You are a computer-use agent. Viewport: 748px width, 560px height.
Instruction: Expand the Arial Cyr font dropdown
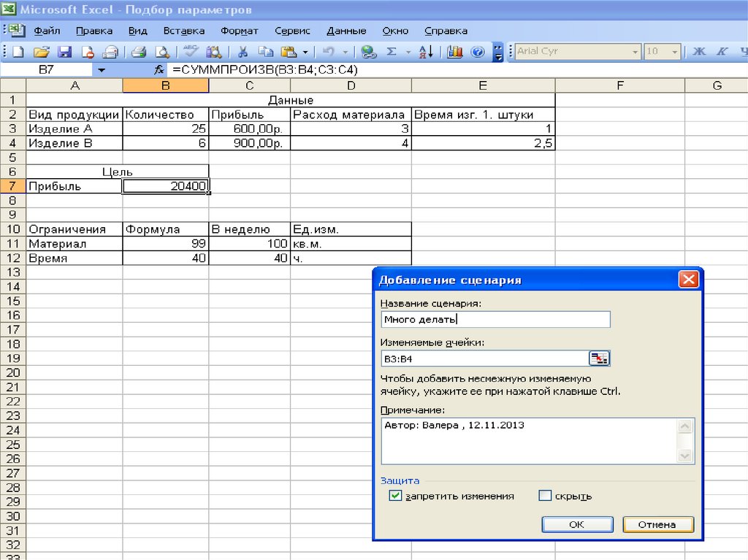point(635,52)
